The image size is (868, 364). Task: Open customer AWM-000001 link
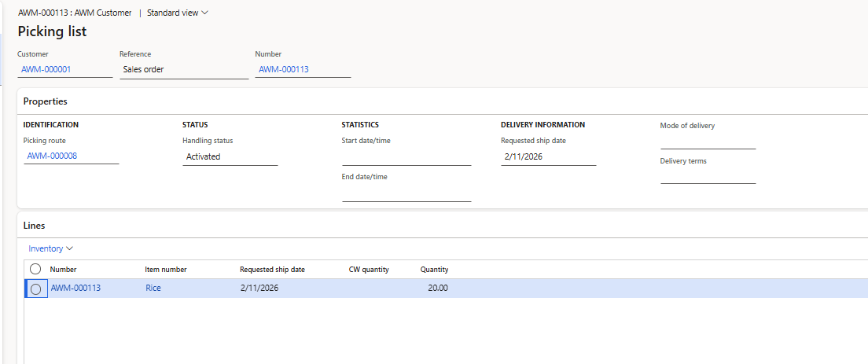point(46,69)
